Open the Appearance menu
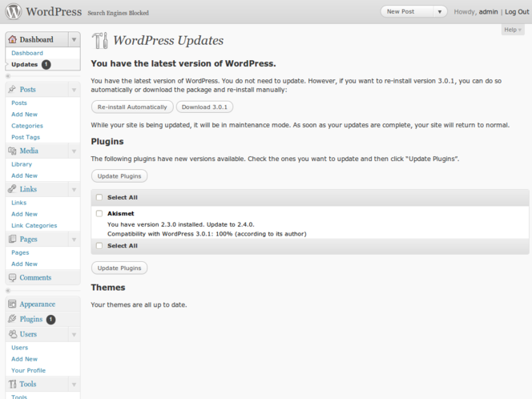Viewport: 532px width, 399px height. click(x=37, y=304)
